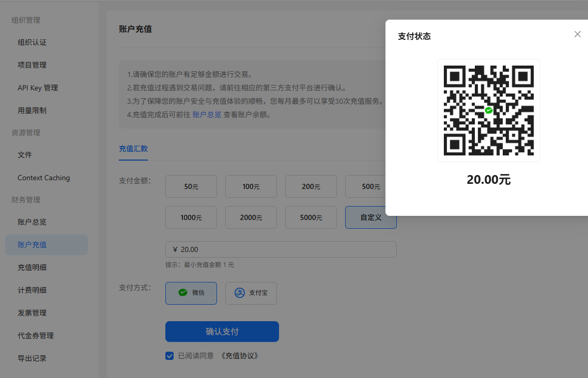Choose the 2000元 amount option
Image resolution: width=588 pixels, height=378 pixels.
click(x=251, y=217)
